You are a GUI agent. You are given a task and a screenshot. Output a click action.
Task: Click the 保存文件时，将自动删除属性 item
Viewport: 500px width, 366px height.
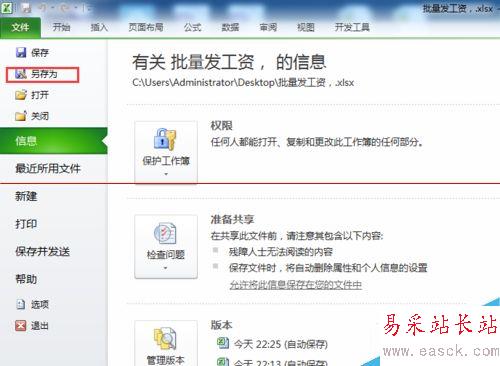[328, 268]
